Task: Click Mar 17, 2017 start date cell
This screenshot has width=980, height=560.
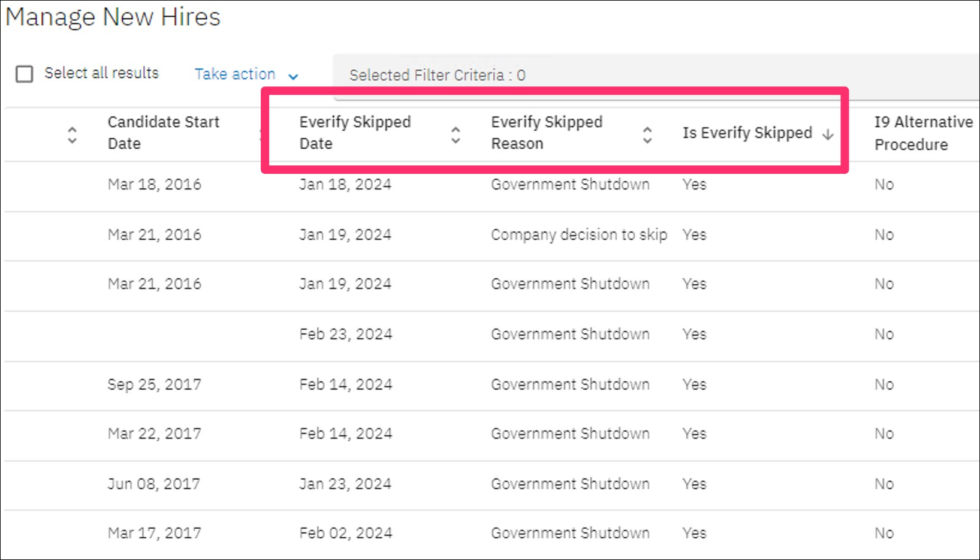Action: tap(155, 533)
